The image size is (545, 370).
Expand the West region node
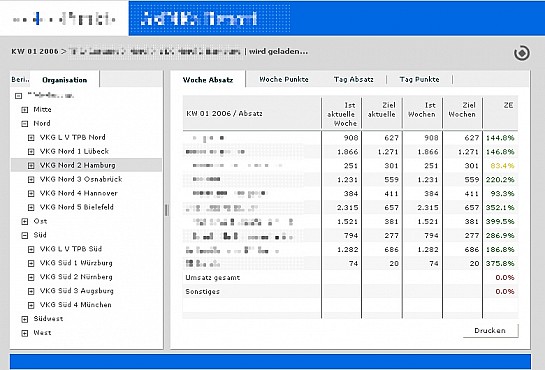[25, 333]
